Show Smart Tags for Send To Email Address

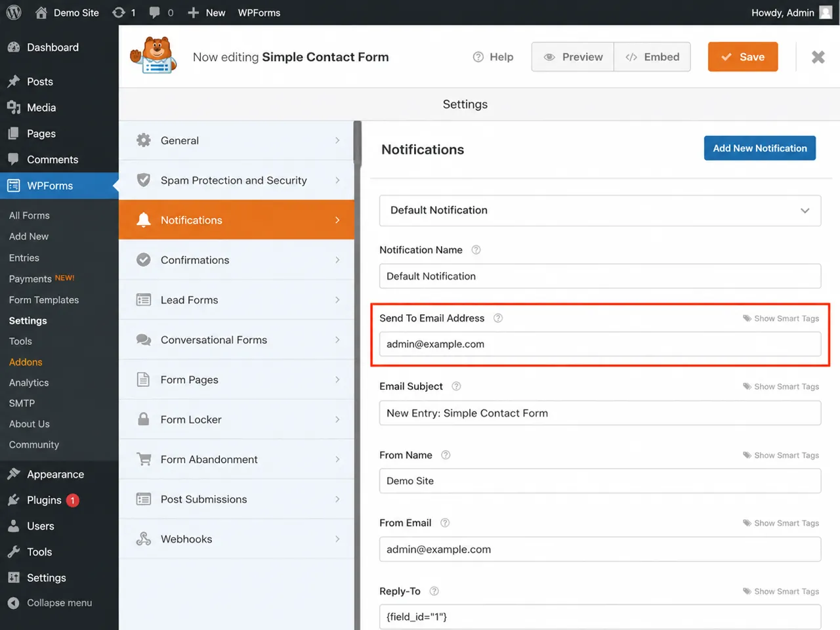point(781,318)
